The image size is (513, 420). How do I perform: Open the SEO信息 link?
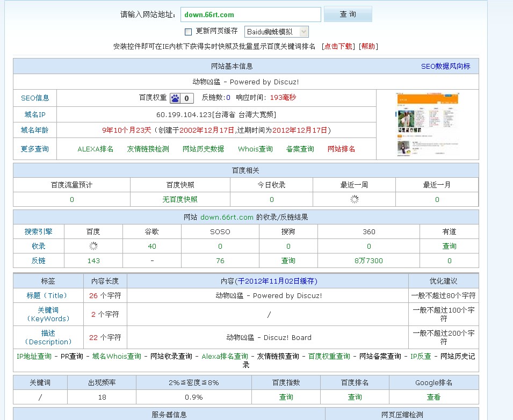pos(35,98)
